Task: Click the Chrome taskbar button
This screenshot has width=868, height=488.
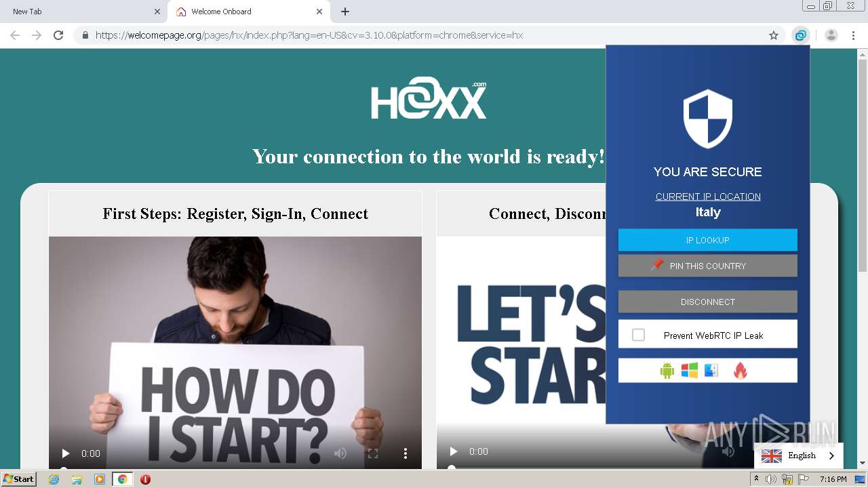Action: point(122,479)
